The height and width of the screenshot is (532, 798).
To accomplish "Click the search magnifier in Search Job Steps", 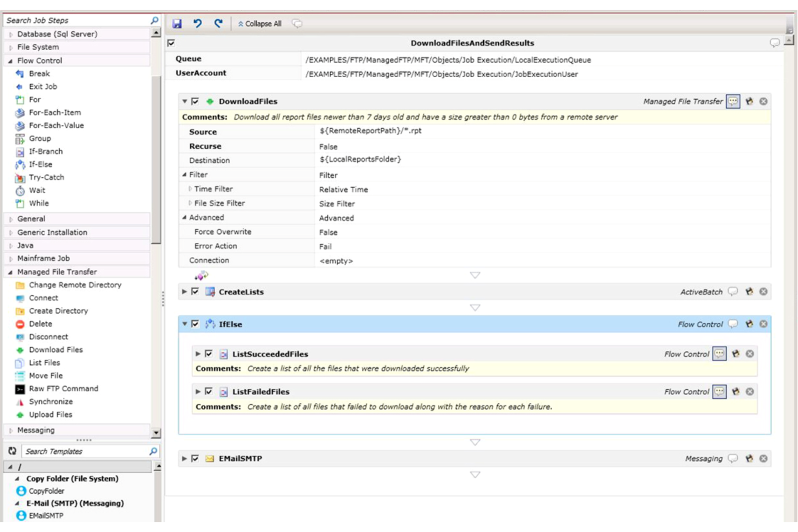I will click(x=154, y=20).
